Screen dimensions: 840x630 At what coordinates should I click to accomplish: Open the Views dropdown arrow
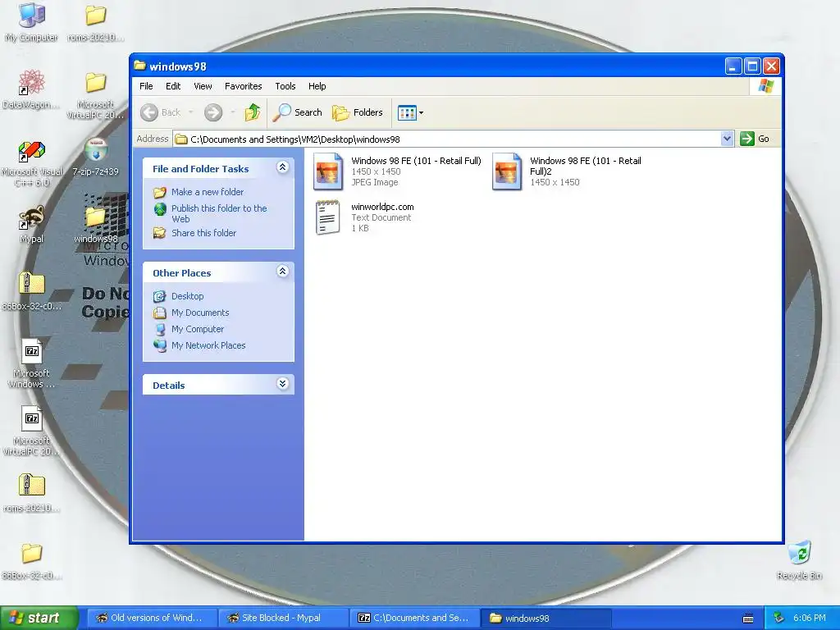pyautogui.click(x=421, y=112)
